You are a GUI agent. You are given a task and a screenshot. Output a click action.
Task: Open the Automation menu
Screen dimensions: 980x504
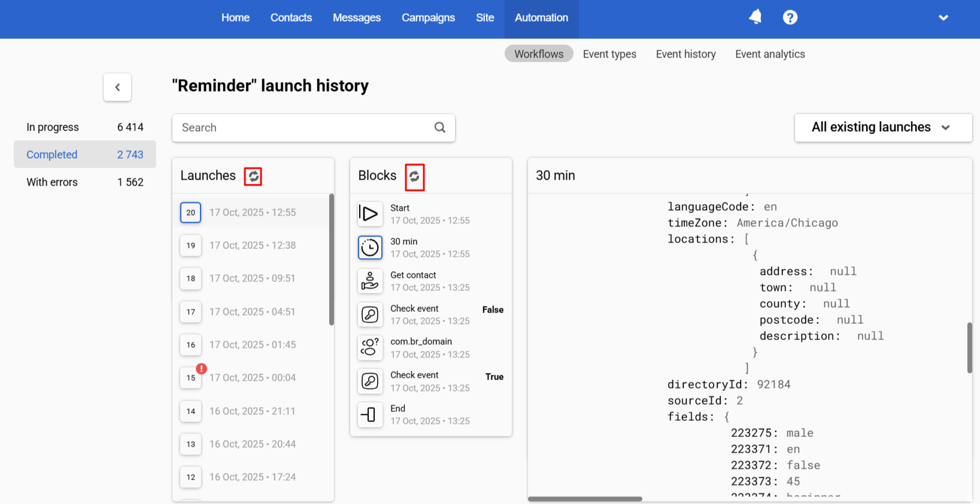coord(541,18)
